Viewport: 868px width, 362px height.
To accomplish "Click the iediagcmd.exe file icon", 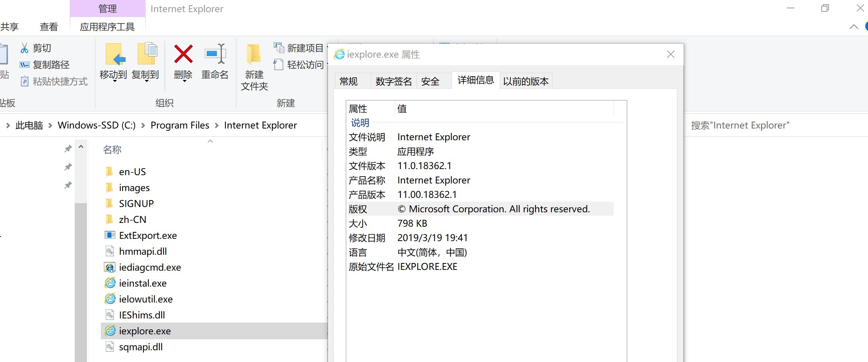I will click(110, 267).
